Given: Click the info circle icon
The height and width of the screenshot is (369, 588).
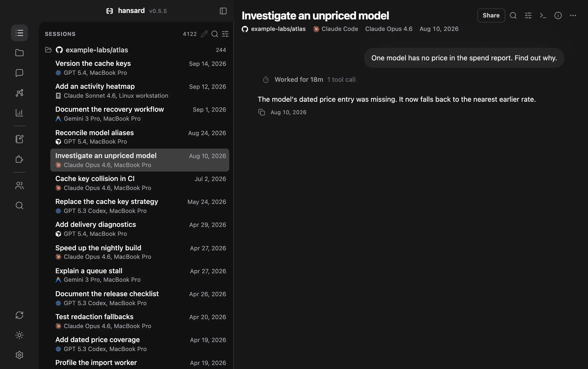Looking at the screenshot, I should click(x=558, y=15).
